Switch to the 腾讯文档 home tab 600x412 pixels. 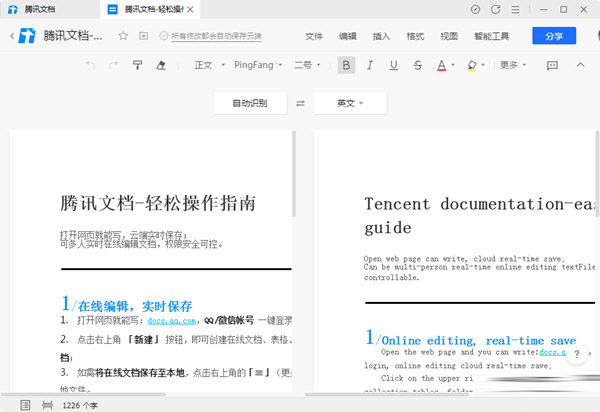[x=40, y=9]
